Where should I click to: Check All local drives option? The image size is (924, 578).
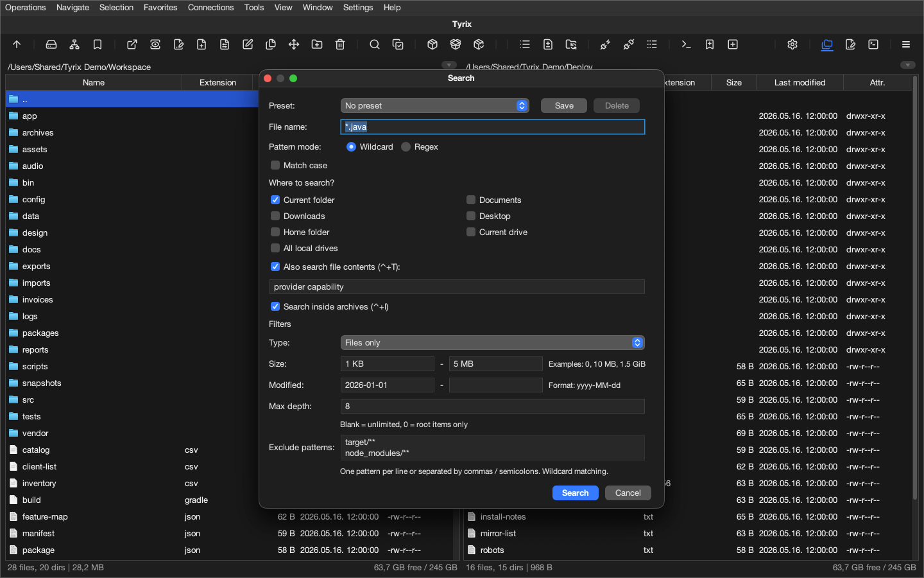275,248
